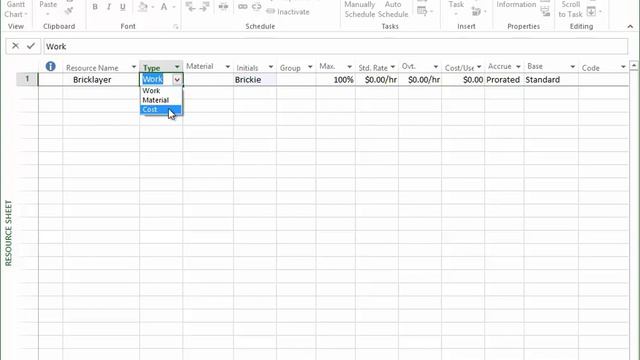Open the Group column filter dropdown
This screenshot has width=640, height=360.
coord(310,67)
